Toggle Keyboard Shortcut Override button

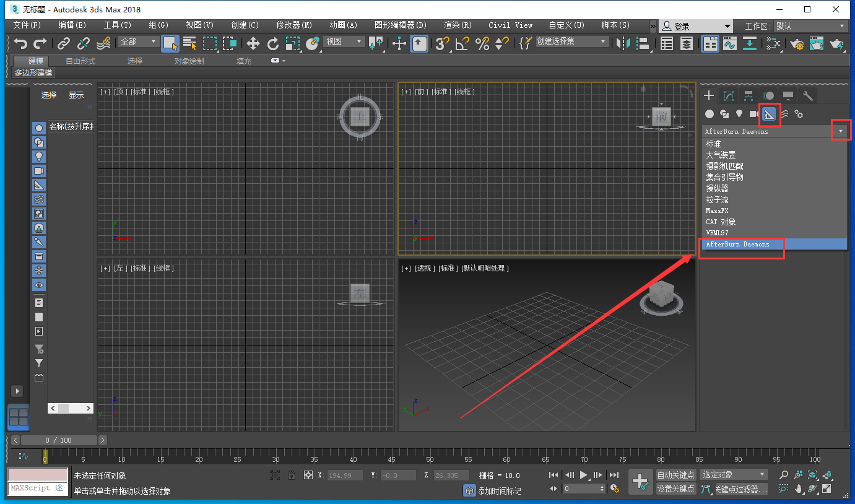[x=419, y=43]
